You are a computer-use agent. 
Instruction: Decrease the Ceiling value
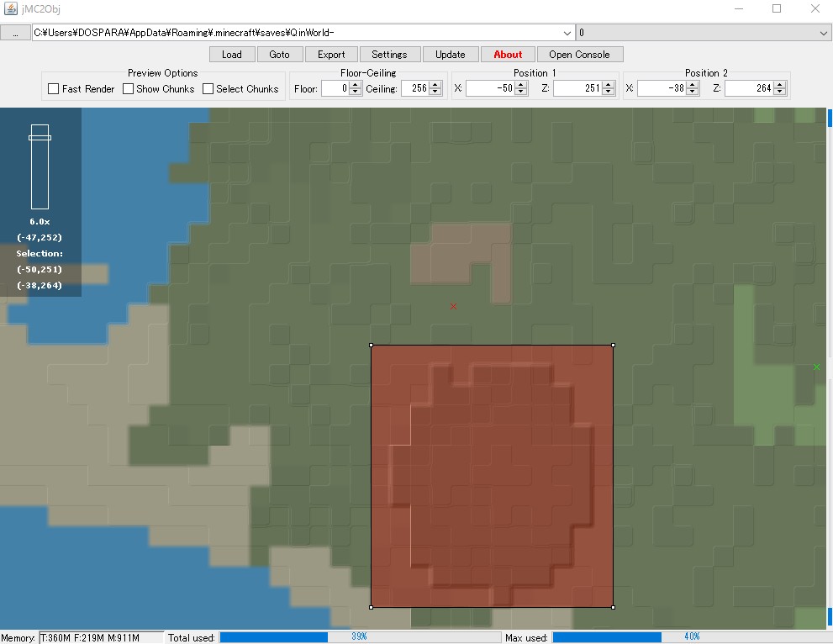tap(435, 92)
